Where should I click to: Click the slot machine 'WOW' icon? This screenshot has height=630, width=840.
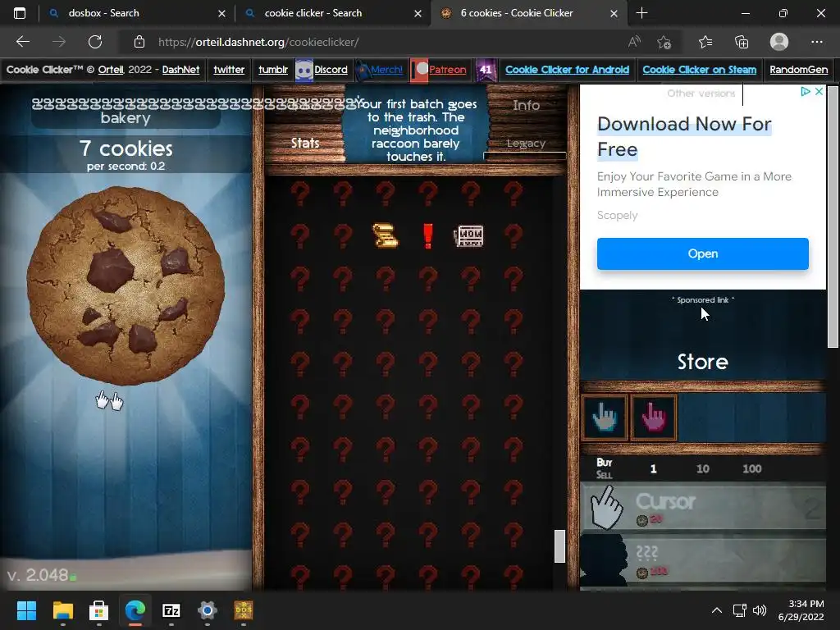(x=469, y=235)
